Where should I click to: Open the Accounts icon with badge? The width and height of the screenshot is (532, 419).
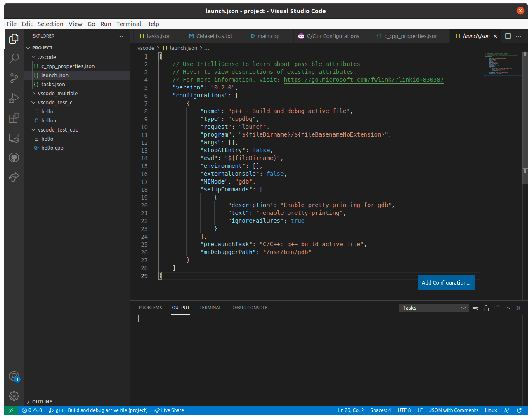click(14, 376)
